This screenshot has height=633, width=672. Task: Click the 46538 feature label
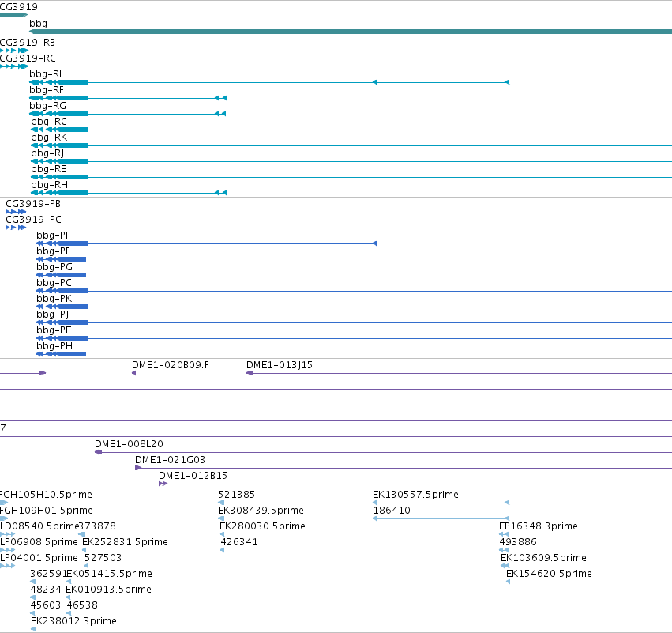tap(82, 605)
